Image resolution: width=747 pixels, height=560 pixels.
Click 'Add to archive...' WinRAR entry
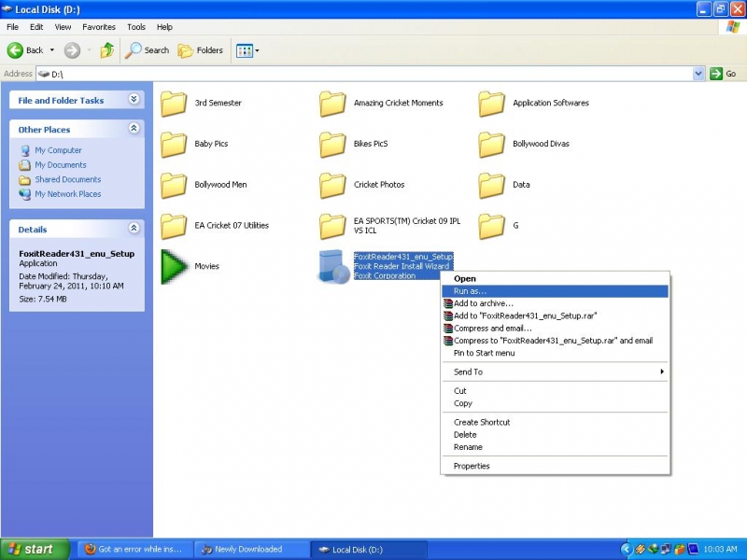coord(483,303)
